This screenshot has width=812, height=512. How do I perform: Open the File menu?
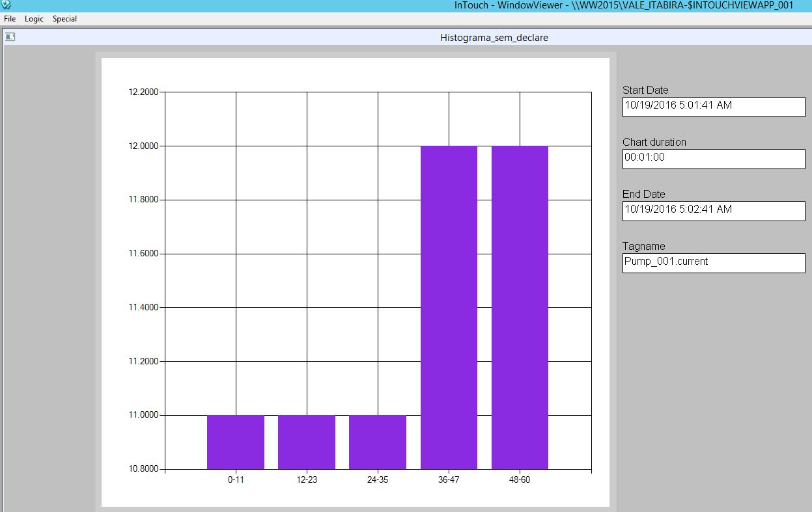9,19
